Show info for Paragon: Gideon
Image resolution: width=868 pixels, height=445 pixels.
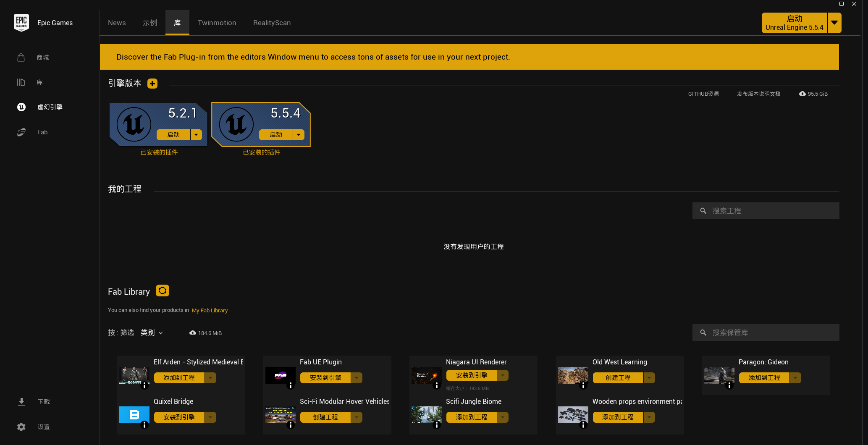[x=729, y=385]
